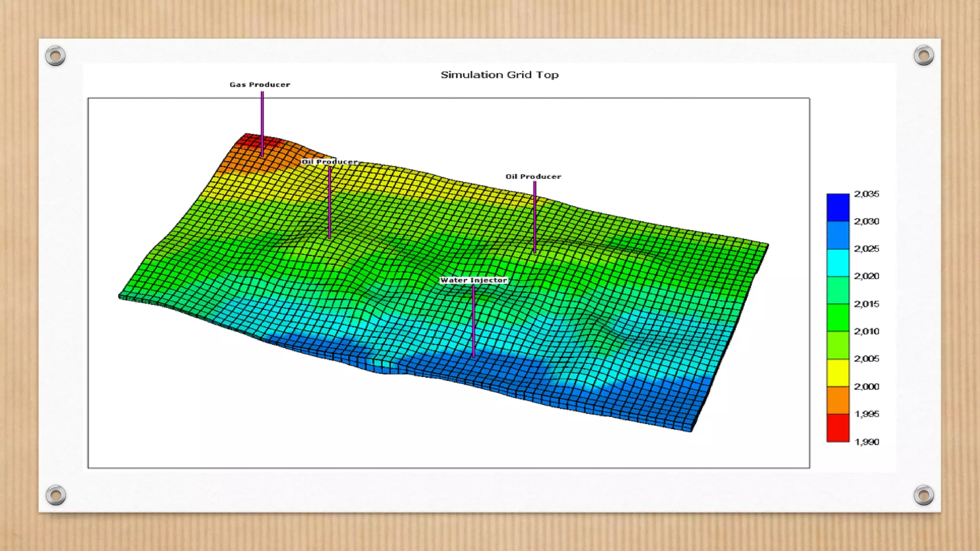Click the yellow legend color swatch

point(838,373)
